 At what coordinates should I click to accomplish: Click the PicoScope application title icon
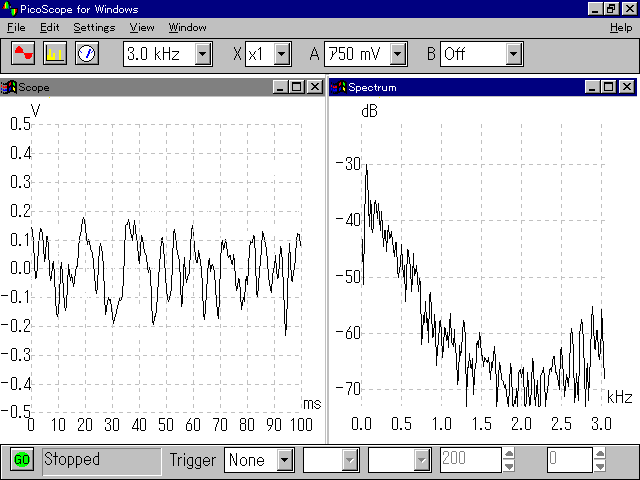(9, 9)
